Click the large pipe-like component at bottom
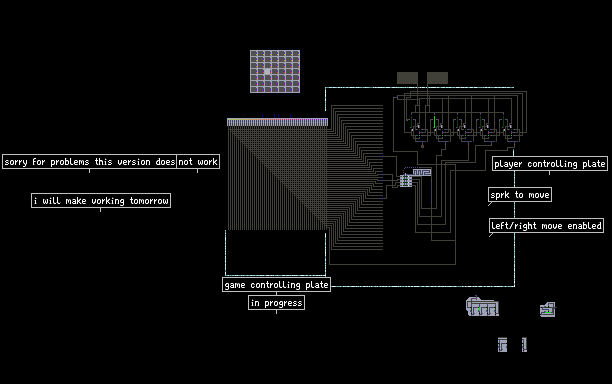This screenshot has height=384, width=612. pyautogui.click(x=482, y=306)
